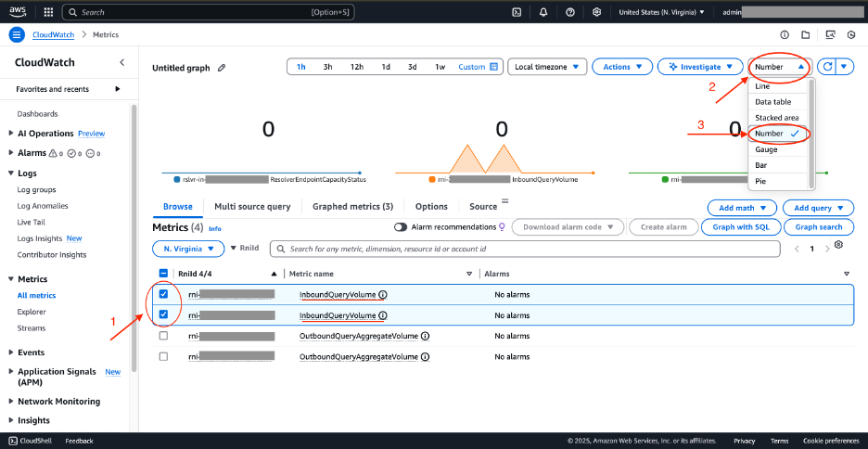Viewport: 868px width, 449px height.
Task: Open the AWS services grid menu
Action: [x=48, y=12]
